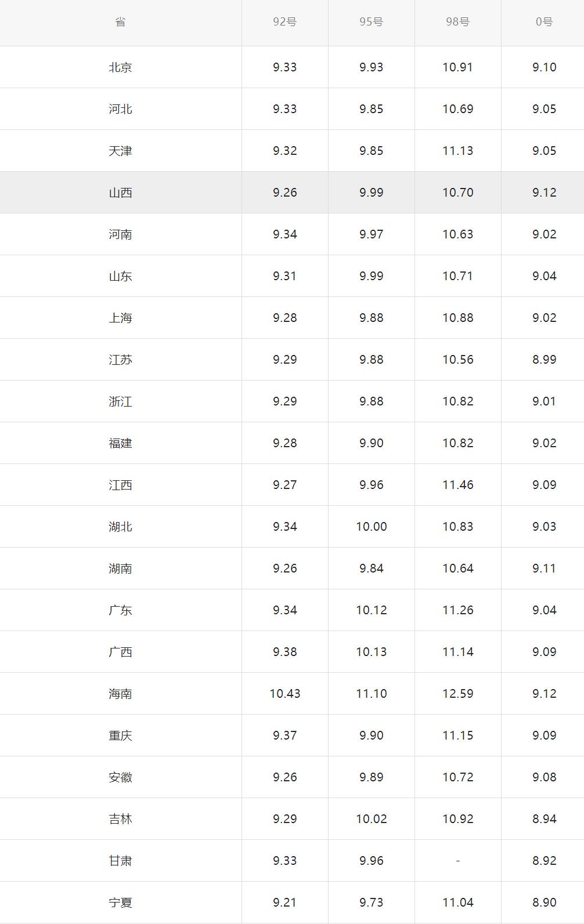Image resolution: width=584 pixels, height=924 pixels.
Task: Click 海南 92号 price 10.43
Action: pos(285,694)
